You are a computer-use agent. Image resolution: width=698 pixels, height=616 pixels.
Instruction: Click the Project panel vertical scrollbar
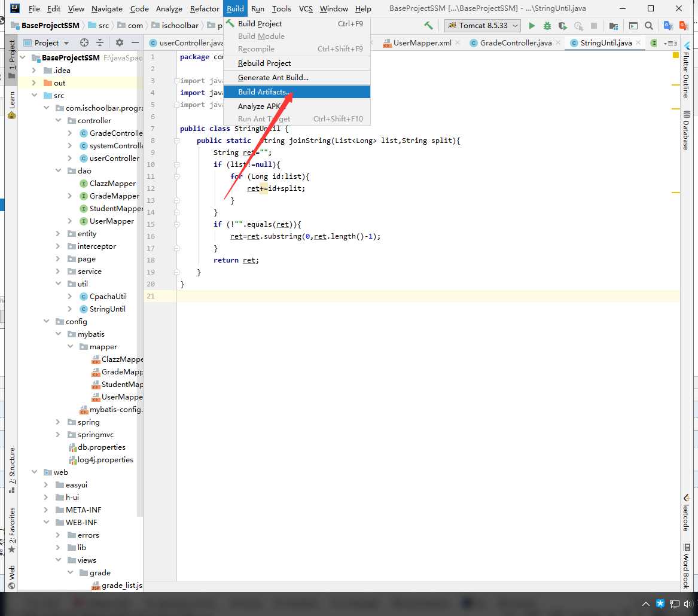coord(140,285)
